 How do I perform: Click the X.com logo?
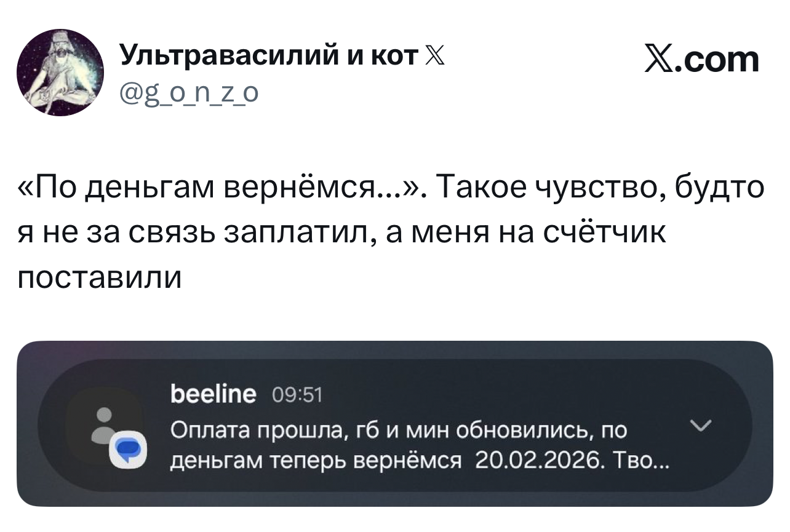pyautogui.click(x=701, y=60)
